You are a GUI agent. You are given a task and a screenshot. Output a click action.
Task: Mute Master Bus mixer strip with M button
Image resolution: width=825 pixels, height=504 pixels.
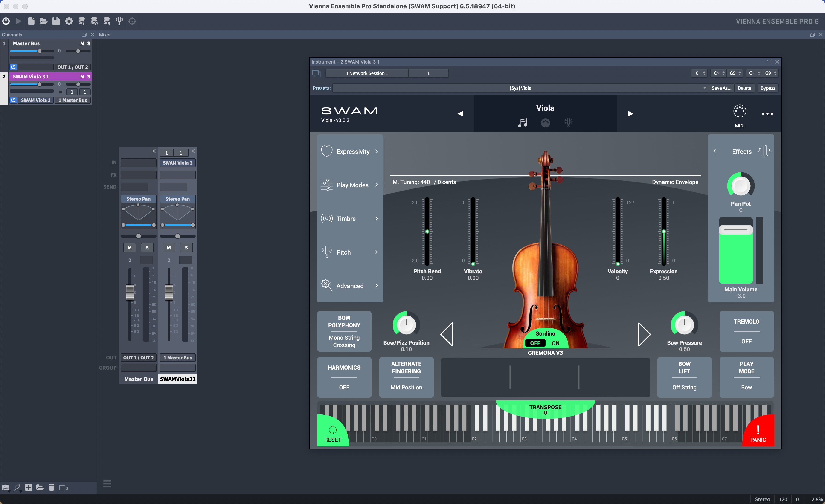130,248
